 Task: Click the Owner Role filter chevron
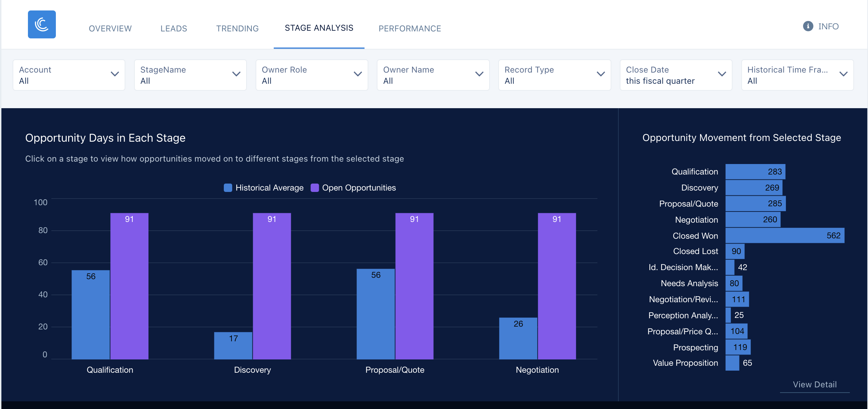pyautogui.click(x=358, y=74)
